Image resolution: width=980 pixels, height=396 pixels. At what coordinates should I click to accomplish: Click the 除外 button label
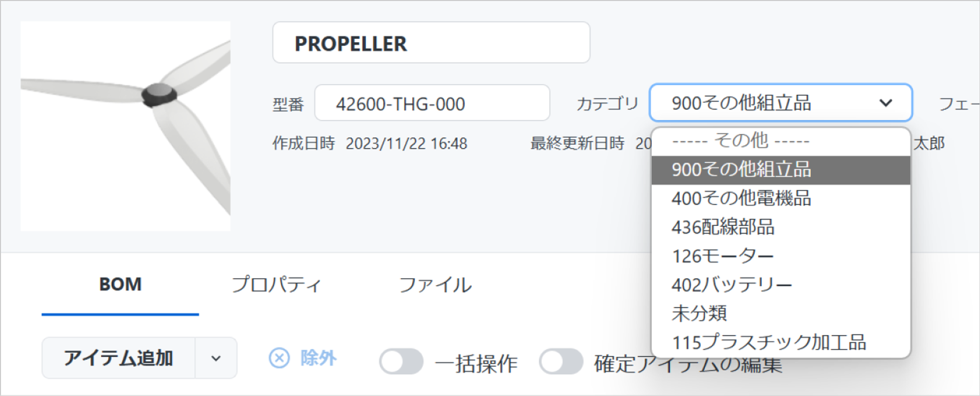tap(318, 358)
